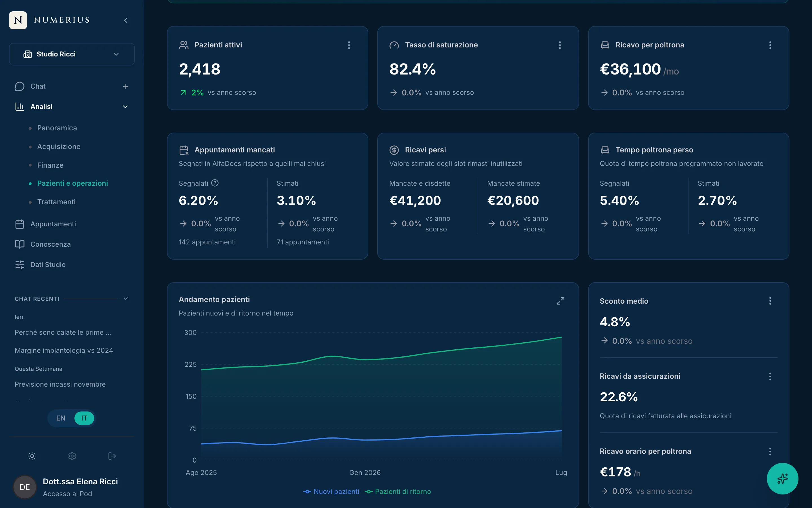Select Pazienti e operazioni in sidebar
The image size is (812, 508).
tap(72, 183)
